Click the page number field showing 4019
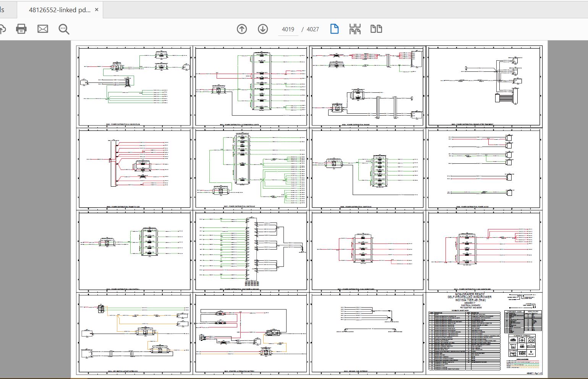 click(288, 29)
